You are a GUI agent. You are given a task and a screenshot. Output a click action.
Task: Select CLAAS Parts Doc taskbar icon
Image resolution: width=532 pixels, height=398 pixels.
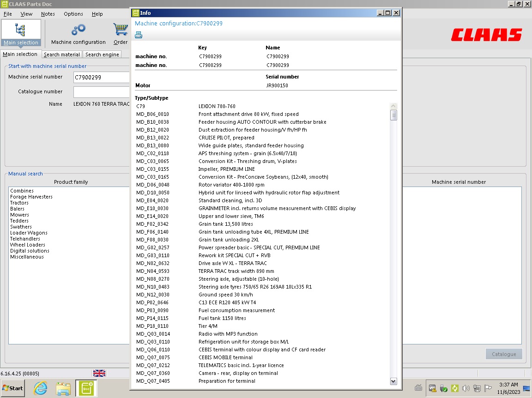86,388
